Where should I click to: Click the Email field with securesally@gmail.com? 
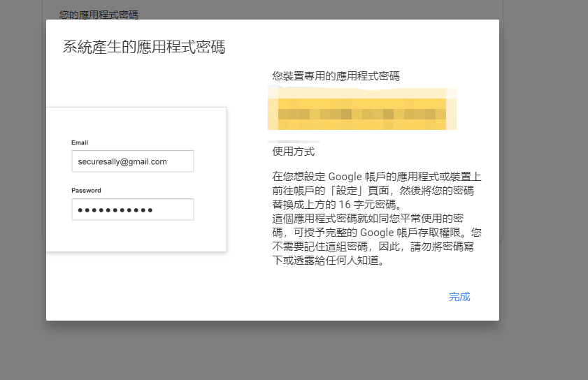pos(133,161)
